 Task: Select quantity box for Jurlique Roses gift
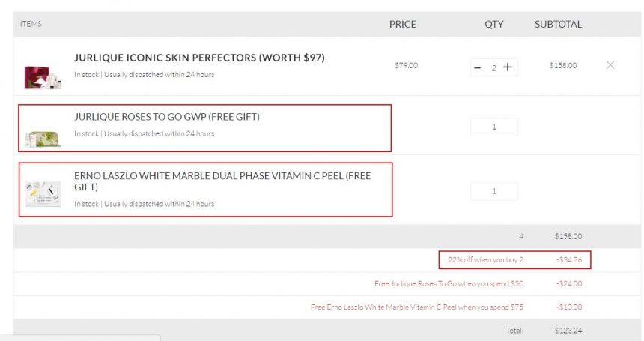point(494,127)
